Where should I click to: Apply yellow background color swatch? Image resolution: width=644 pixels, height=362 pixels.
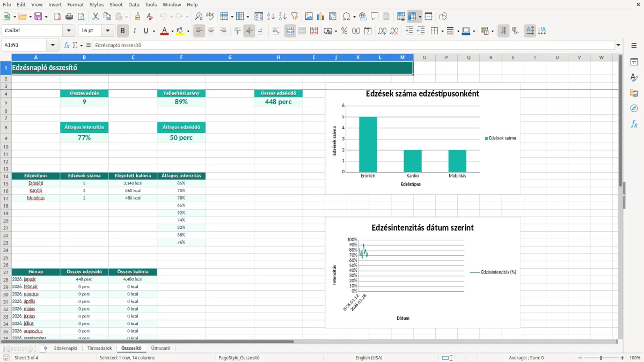[180, 31]
